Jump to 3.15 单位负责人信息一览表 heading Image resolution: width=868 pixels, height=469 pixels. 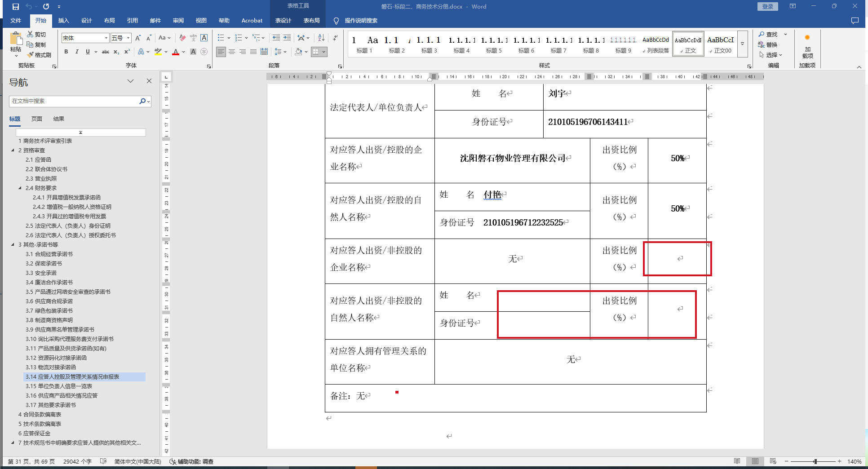[x=59, y=386]
